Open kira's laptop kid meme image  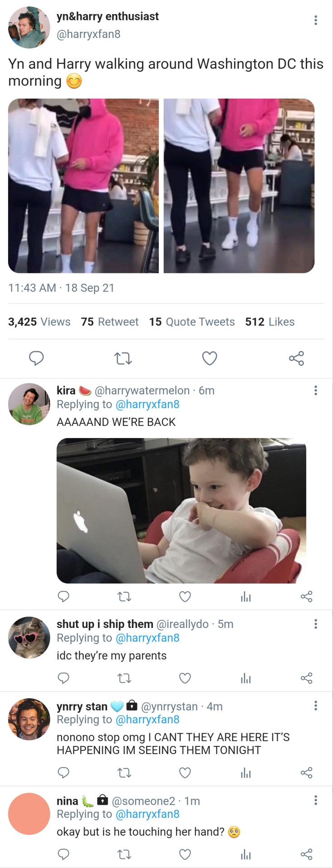pos(181,510)
